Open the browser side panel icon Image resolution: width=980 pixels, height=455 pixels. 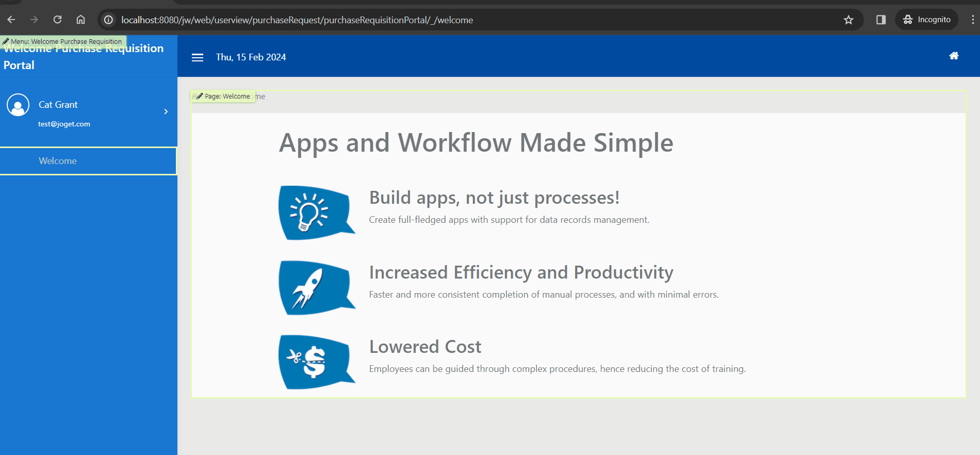(881, 20)
